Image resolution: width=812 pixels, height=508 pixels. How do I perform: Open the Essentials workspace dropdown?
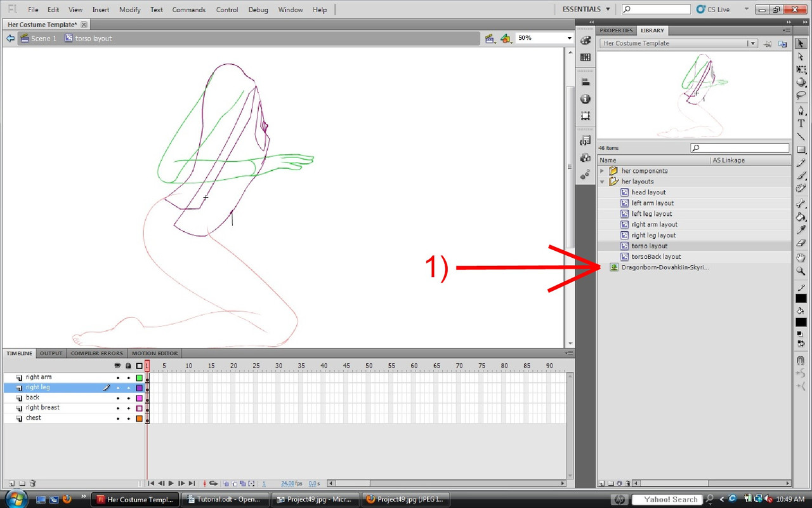(x=586, y=10)
